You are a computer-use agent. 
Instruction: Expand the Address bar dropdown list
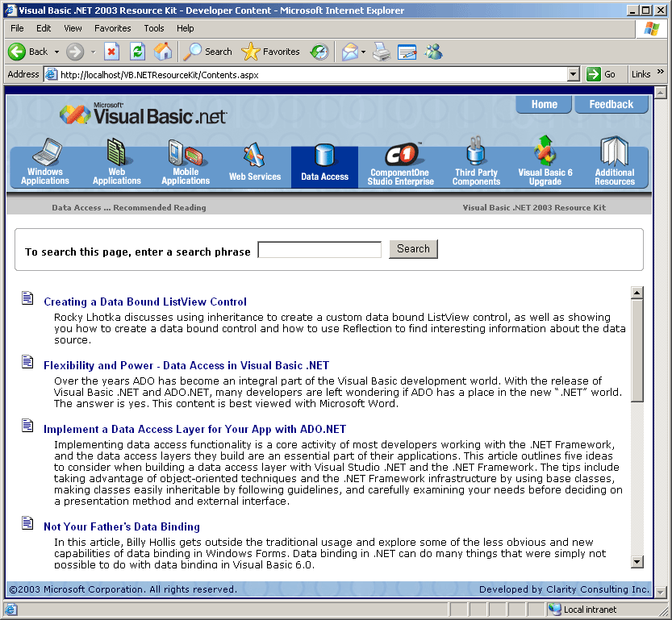574,74
